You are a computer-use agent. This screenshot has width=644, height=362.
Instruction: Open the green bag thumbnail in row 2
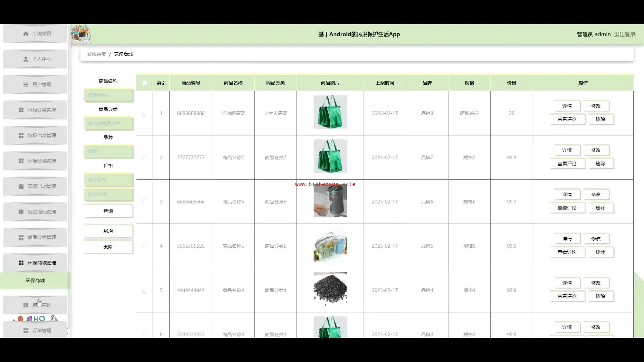[330, 156]
